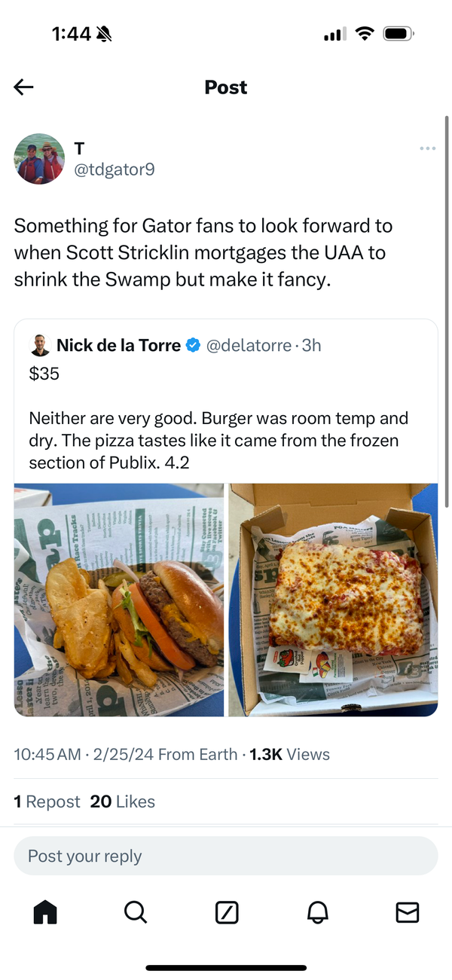The width and height of the screenshot is (452, 980).
Task: Open the quoted post text about Publix
Action: point(218,440)
